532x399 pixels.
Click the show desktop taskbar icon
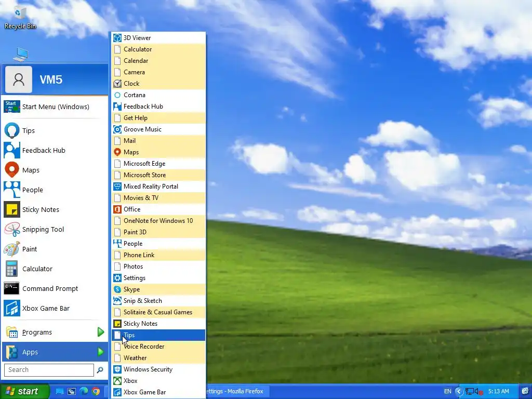click(x=59, y=392)
